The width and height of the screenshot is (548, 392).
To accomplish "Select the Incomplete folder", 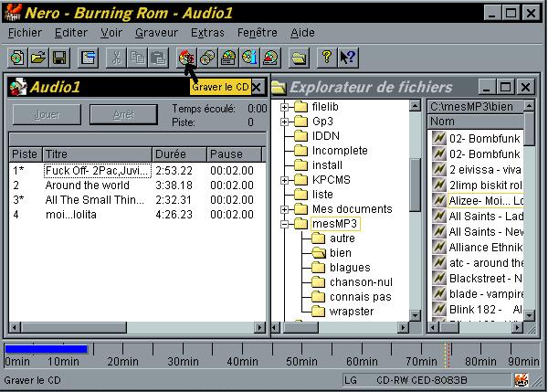I will pos(340,151).
